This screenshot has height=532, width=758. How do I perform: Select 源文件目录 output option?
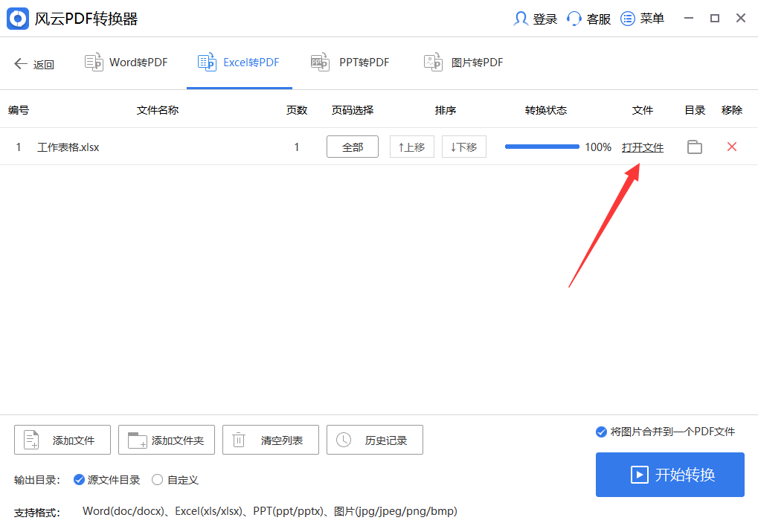pyautogui.click(x=79, y=480)
